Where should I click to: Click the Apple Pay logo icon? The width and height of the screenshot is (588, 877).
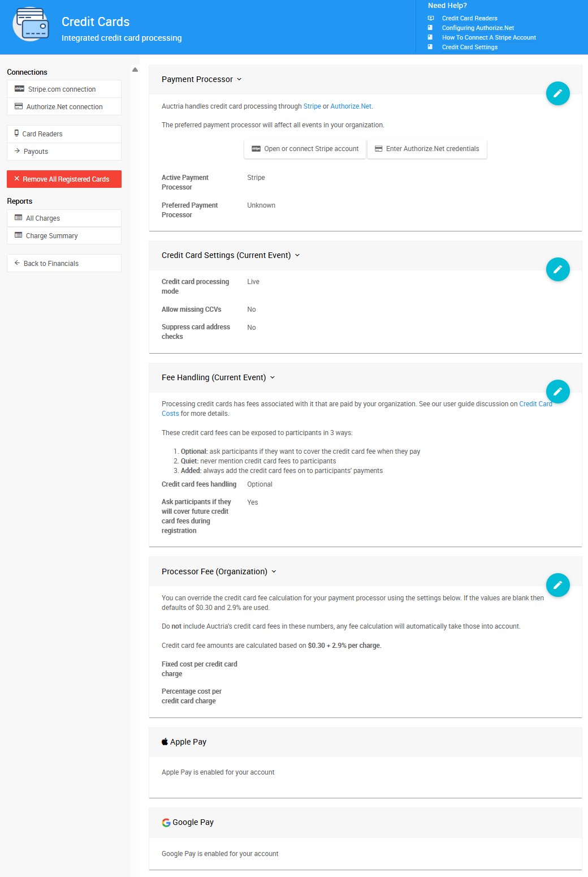tap(165, 742)
